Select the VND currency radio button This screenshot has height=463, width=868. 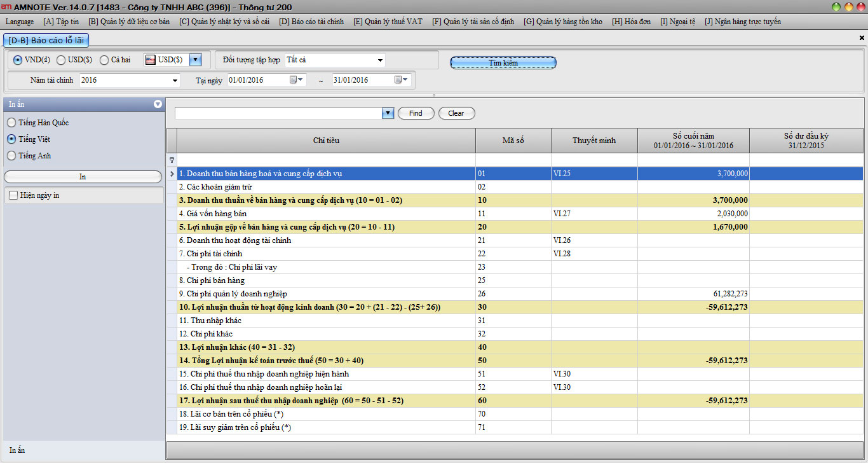point(18,60)
